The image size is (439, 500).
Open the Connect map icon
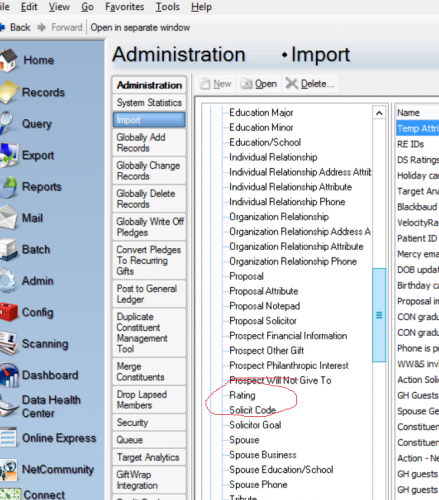click(10, 494)
